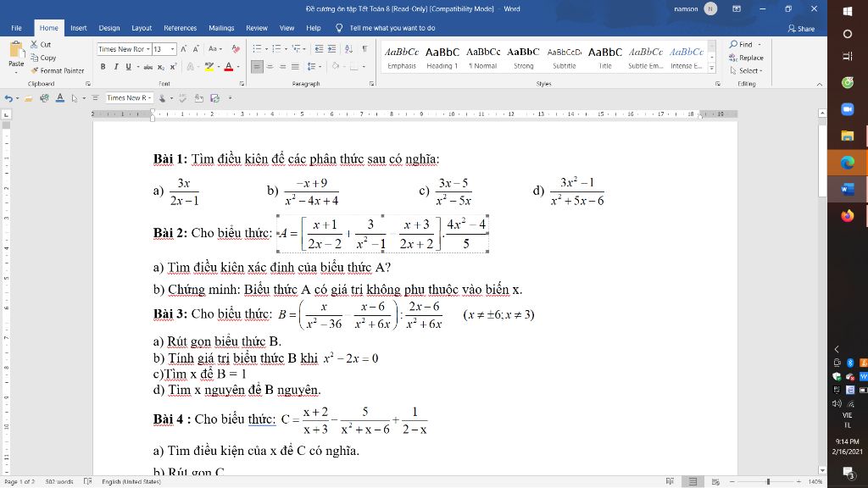The image size is (868, 488).
Task: Apply the Title style
Action: tap(604, 57)
